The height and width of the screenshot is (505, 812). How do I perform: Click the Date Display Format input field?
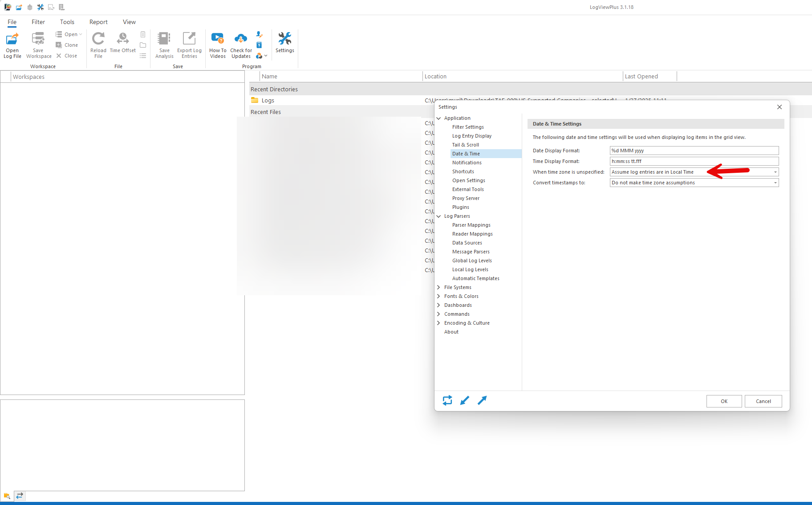point(694,151)
